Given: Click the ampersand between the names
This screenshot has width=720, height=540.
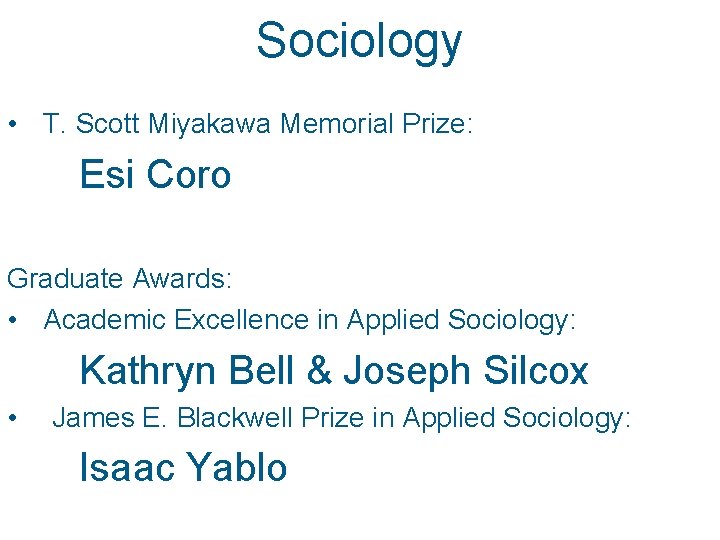Looking at the screenshot, I should click(318, 371).
